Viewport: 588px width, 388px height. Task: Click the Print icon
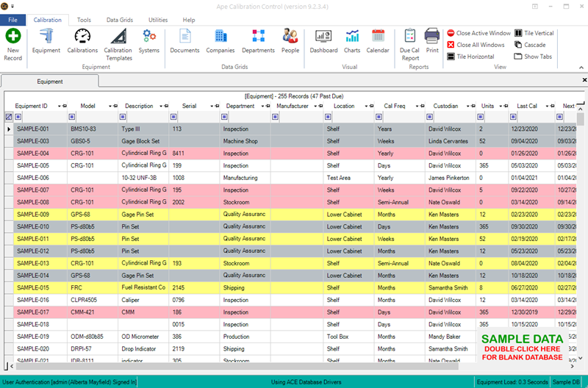(432, 40)
